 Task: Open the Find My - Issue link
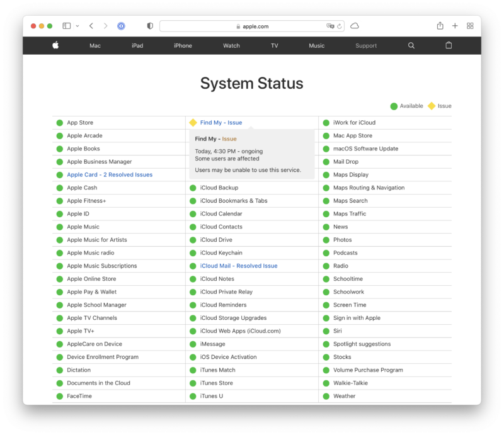pos(220,123)
